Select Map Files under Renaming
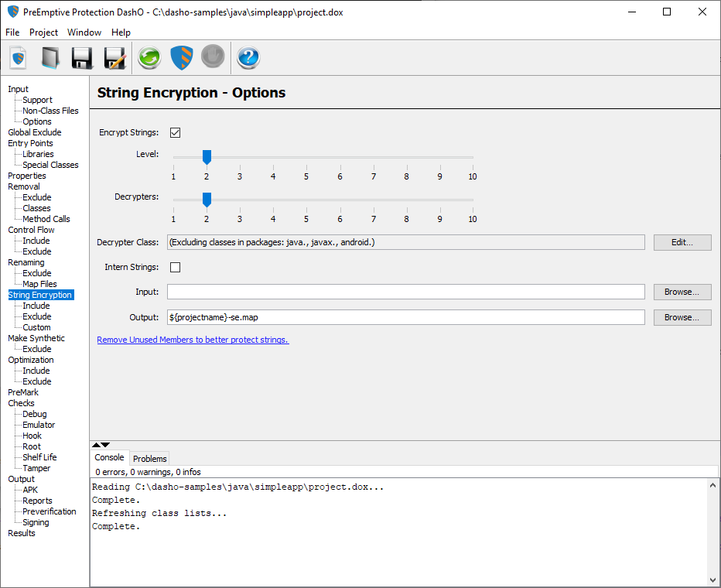721x588 pixels. (39, 284)
